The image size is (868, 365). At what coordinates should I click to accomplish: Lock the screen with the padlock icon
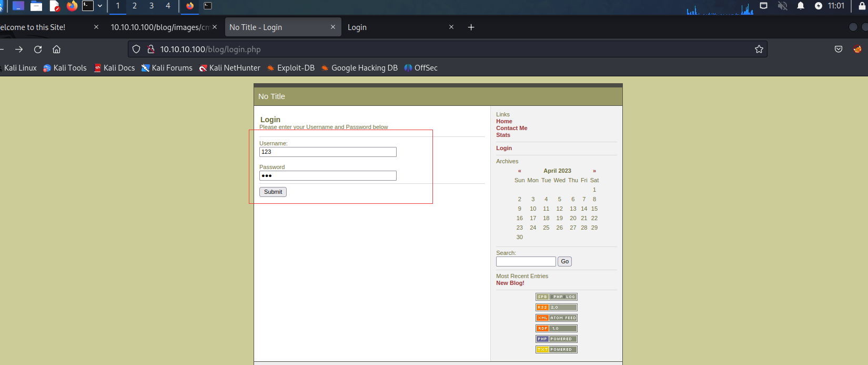point(862,6)
